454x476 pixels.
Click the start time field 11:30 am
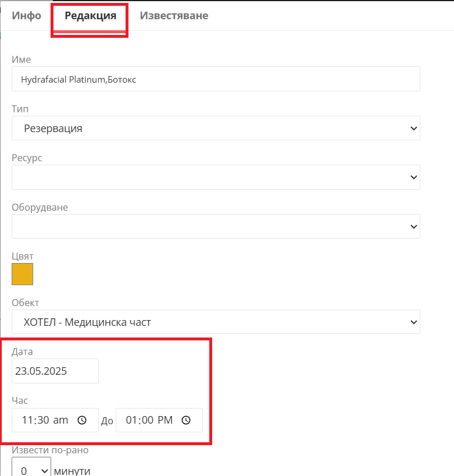click(55, 420)
